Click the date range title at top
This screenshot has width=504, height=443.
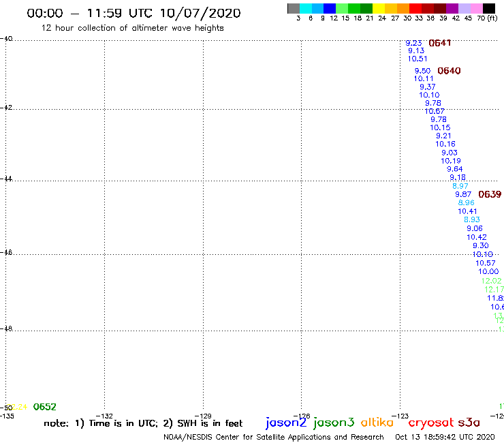[x=133, y=14]
